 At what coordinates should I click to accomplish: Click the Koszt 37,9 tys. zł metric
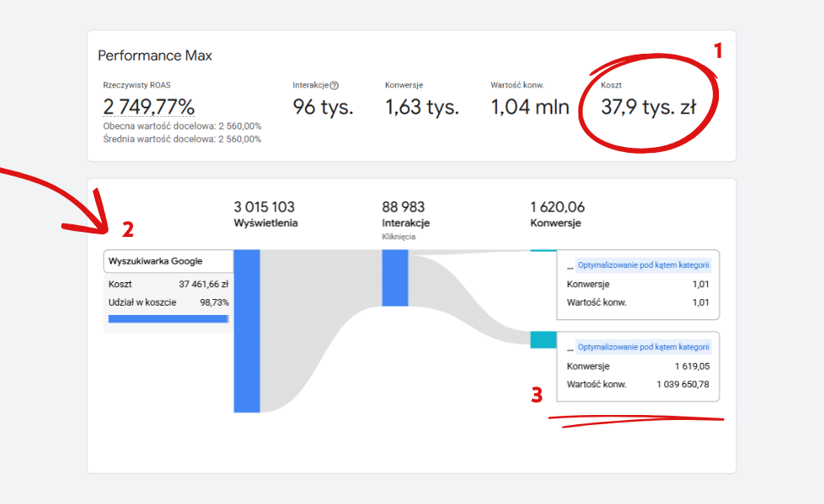coord(648,108)
